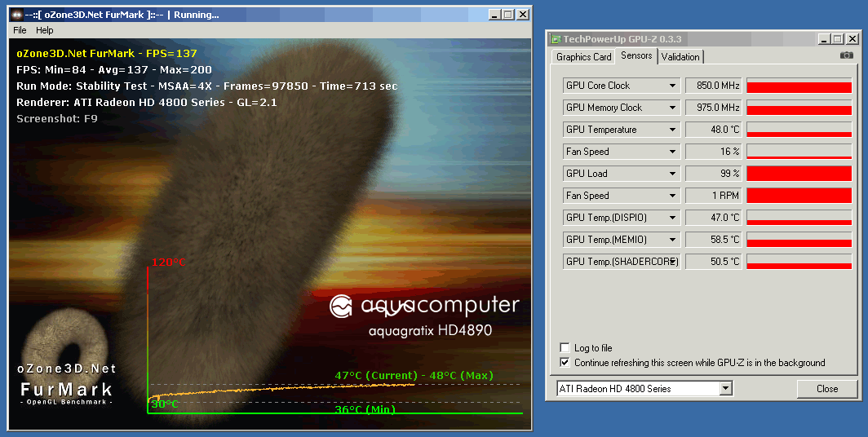Image resolution: width=868 pixels, height=437 pixels.
Task: Click the Run Mode Stability Test line
Action: pos(207,86)
